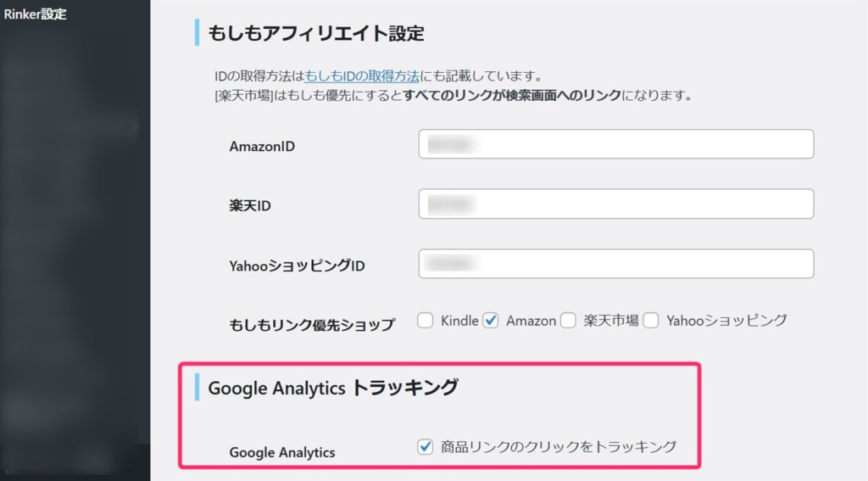Screen dimensions: 868x481
Task: Click the 楽天ID field label
Action: (x=250, y=205)
